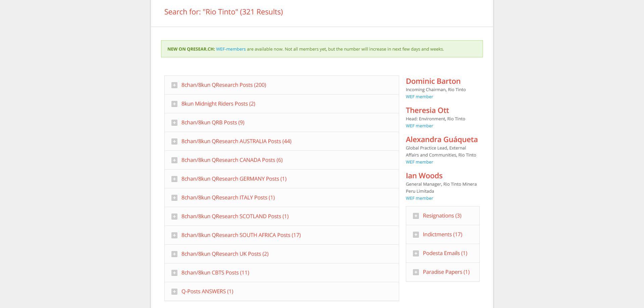Click WEF member link under Theresia Ott
644x308 pixels.
[419, 126]
